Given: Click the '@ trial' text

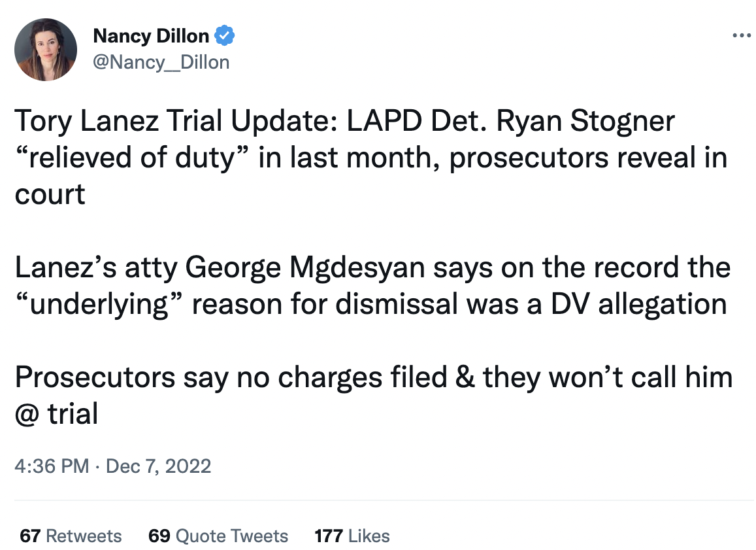Looking at the screenshot, I should (56, 414).
